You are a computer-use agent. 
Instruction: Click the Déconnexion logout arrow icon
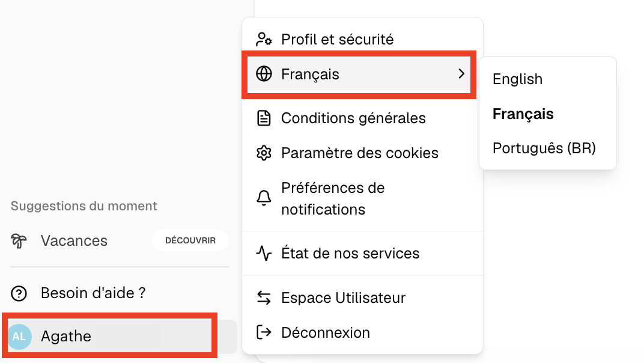[x=264, y=332]
